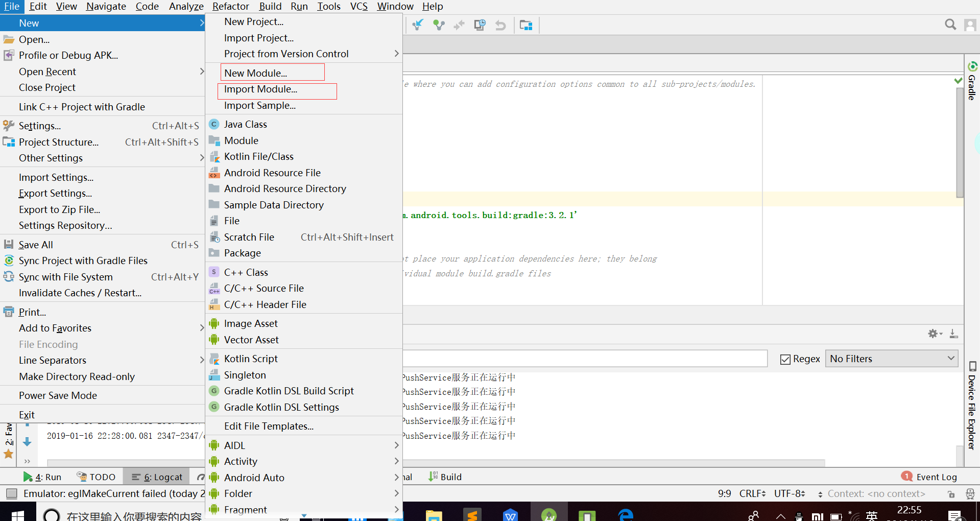Open Project Structure toolbar icon
The width and height of the screenshot is (980, 521).
pyautogui.click(x=526, y=25)
